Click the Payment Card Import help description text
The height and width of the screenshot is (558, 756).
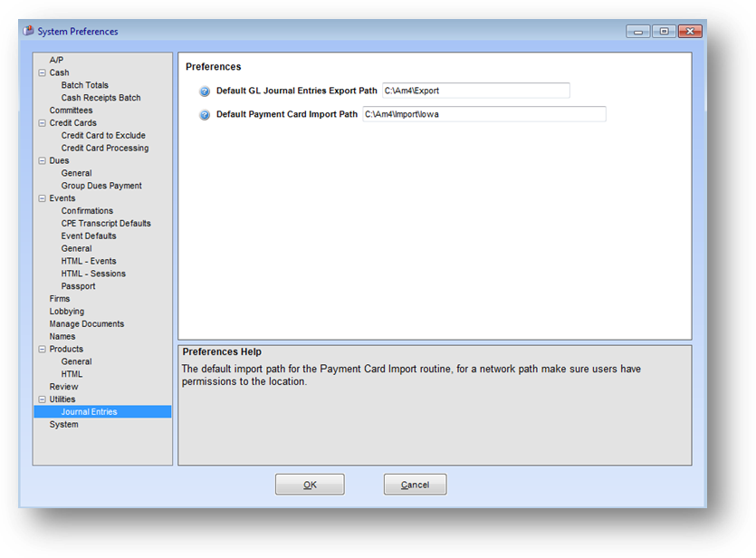pyautogui.click(x=411, y=375)
